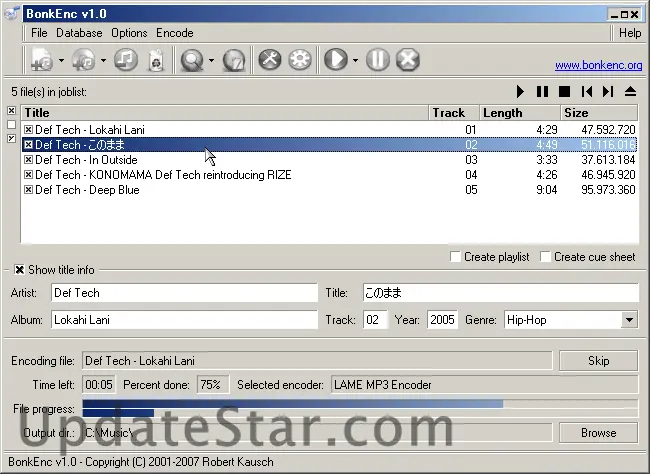Open the dropdown arrow beside Add audio files
Viewport: 650px width, 474px height.
point(61,61)
